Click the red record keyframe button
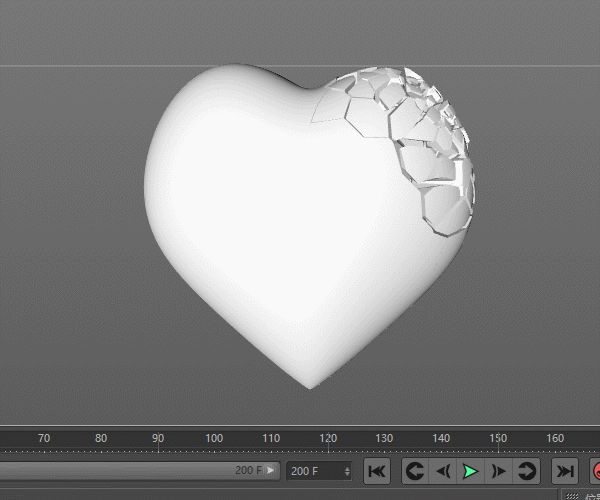This screenshot has width=600, height=500. pyautogui.click(x=595, y=471)
